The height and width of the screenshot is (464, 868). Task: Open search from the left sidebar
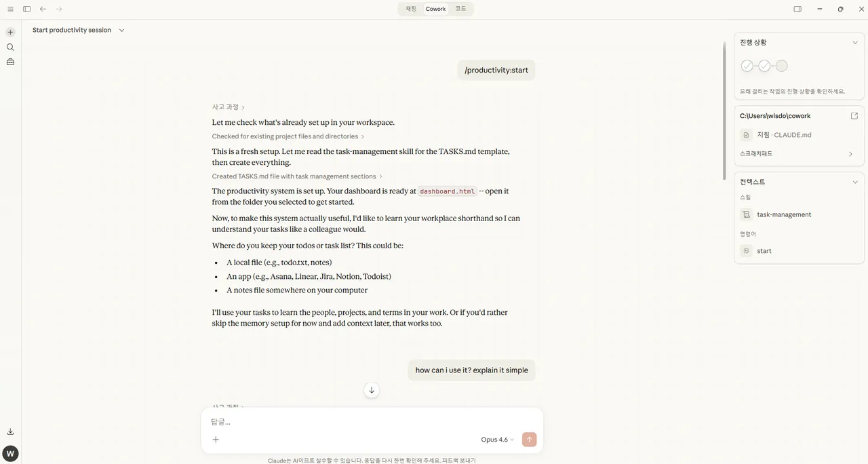click(x=10, y=47)
